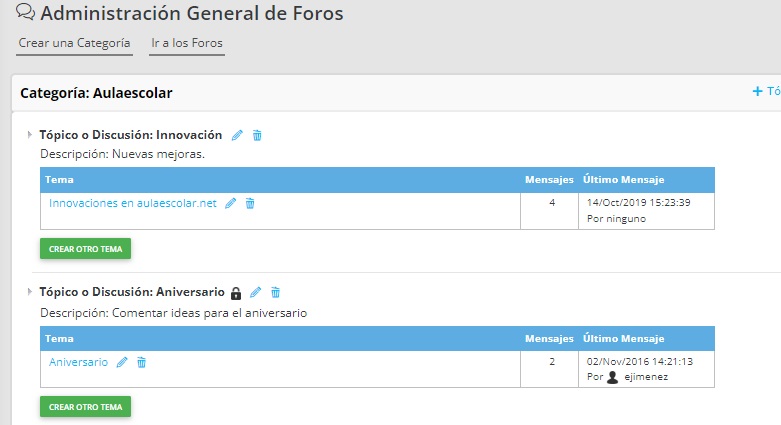Edit the Aniversario theme row

point(122,362)
